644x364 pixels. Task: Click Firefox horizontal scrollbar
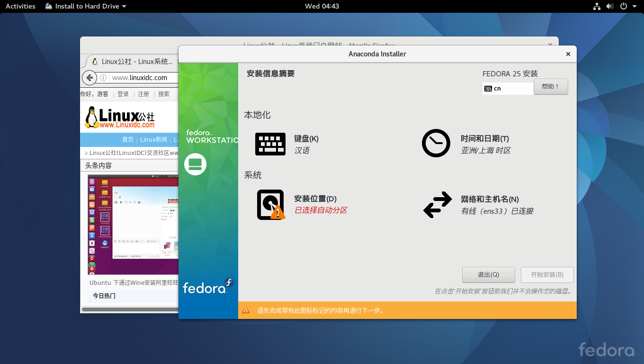tap(130, 309)
